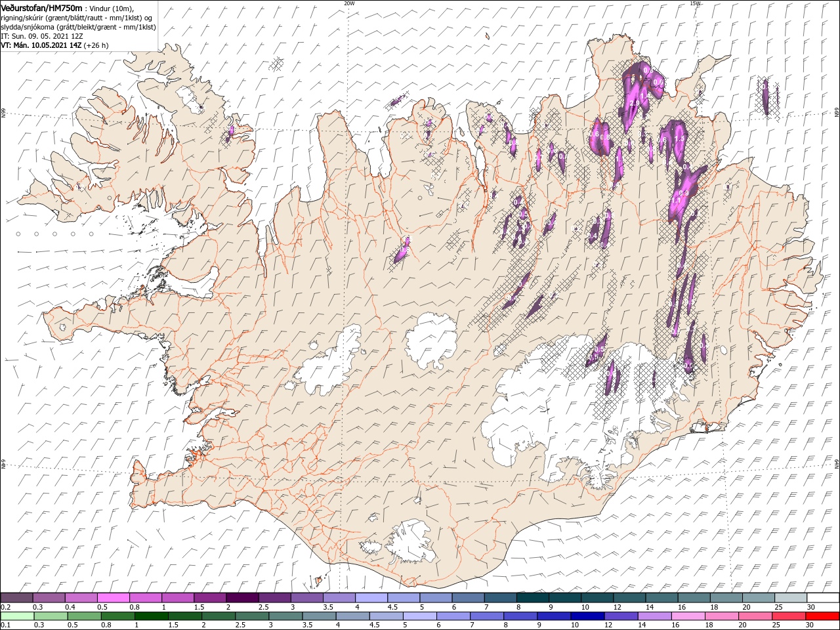Pick the grey-teal 16–18 snow swatch
This screenshot has height=630, width=840.
tap(694, 597)
